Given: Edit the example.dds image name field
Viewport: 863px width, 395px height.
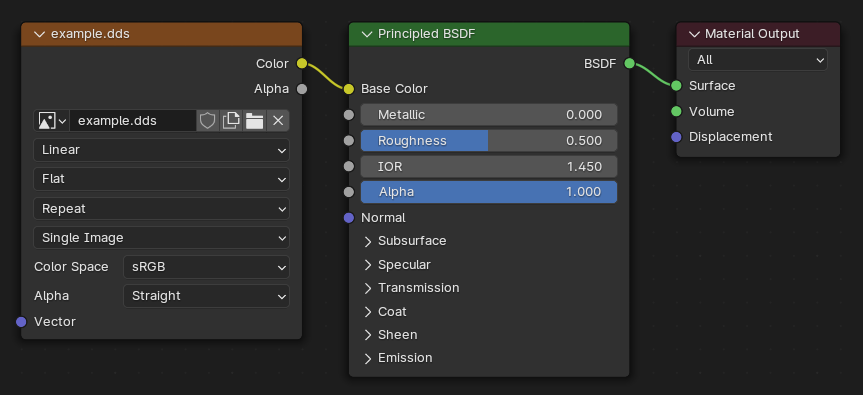Looking at the screenshot, I should [133, 120].
